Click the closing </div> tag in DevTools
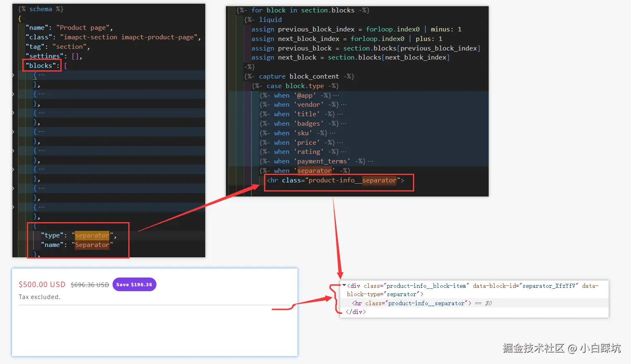 (356, 312)
